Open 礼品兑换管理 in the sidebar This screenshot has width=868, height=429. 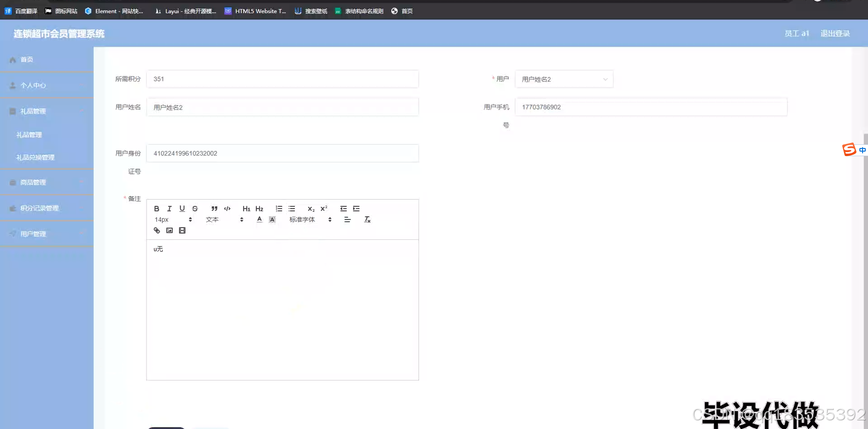tap(35, 157)
